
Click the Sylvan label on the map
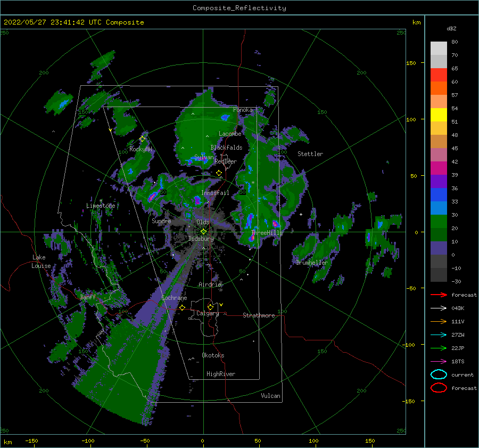(204, 158)
